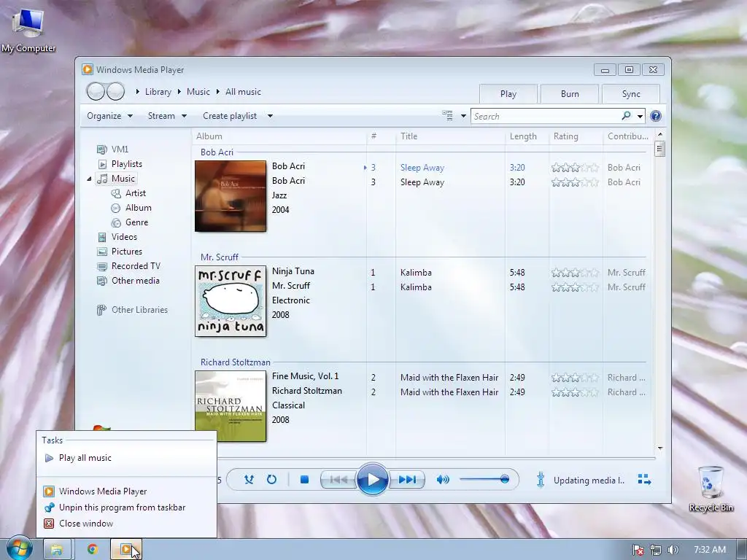Open the Recycle Bin desktop icon
Viewport: 747px width, 560px height.
click(711, 489)
